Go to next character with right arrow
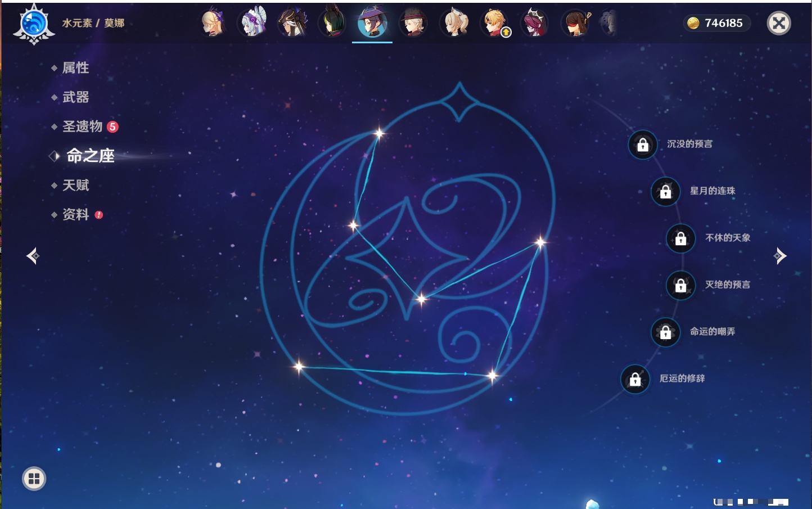The height and width of the screenshot is (509, 812). click(780, 256)
